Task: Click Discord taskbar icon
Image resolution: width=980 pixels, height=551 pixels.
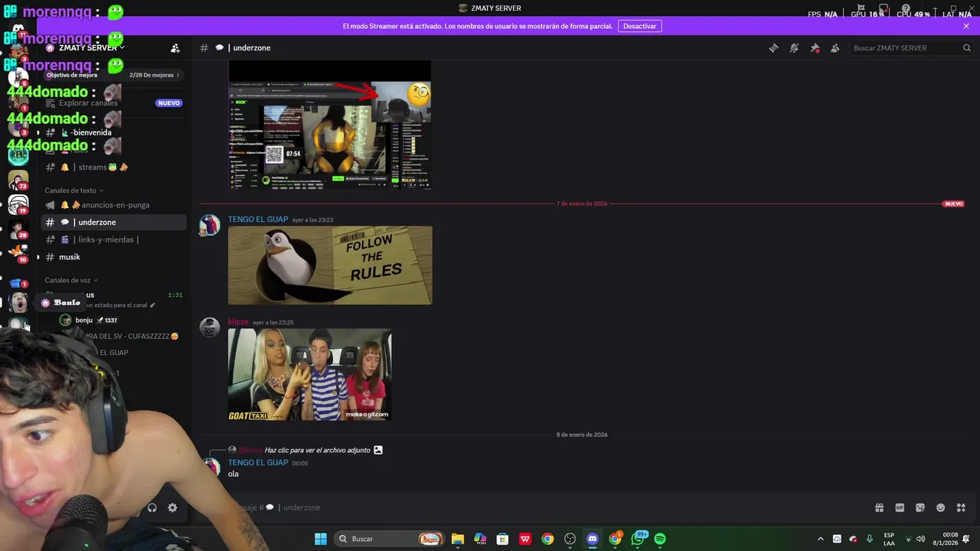Action: point(592,539)
